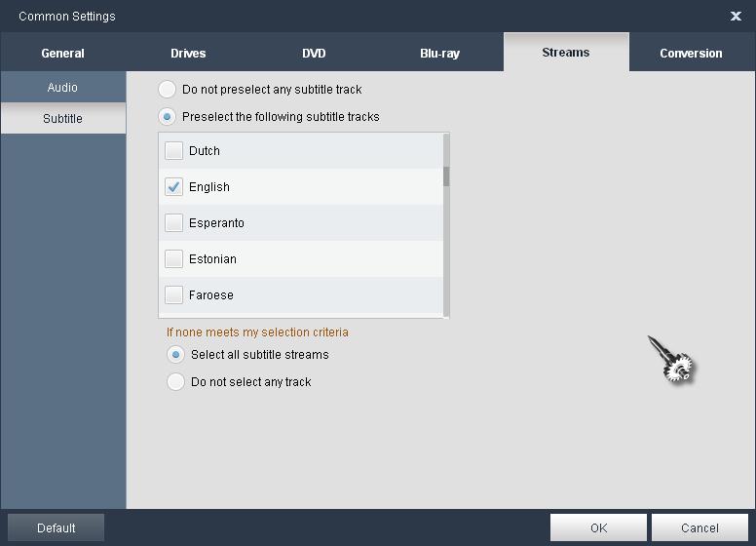Select Subtitle in the sidebar
Screen dimensions: 756x546
pyautogui.click(x=62, y=119)
